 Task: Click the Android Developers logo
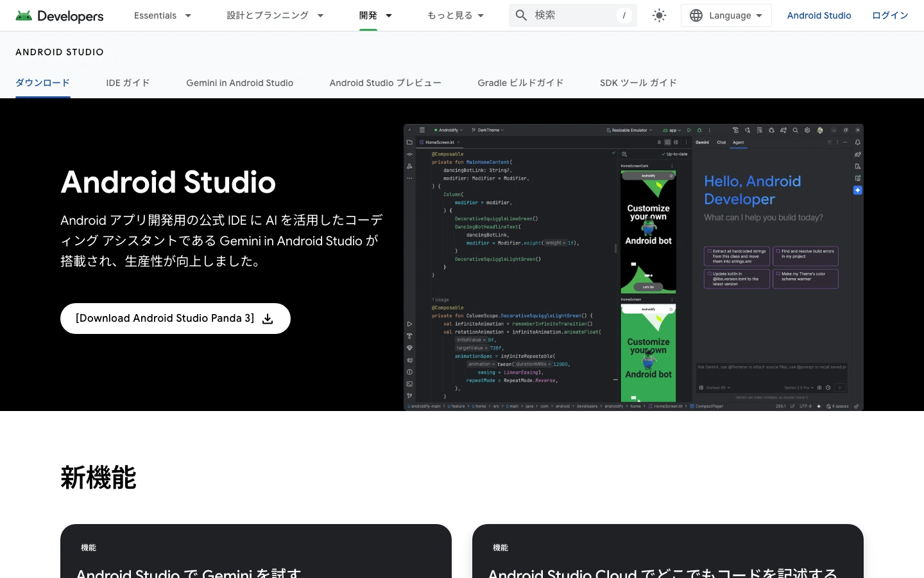tap(59, 15)
